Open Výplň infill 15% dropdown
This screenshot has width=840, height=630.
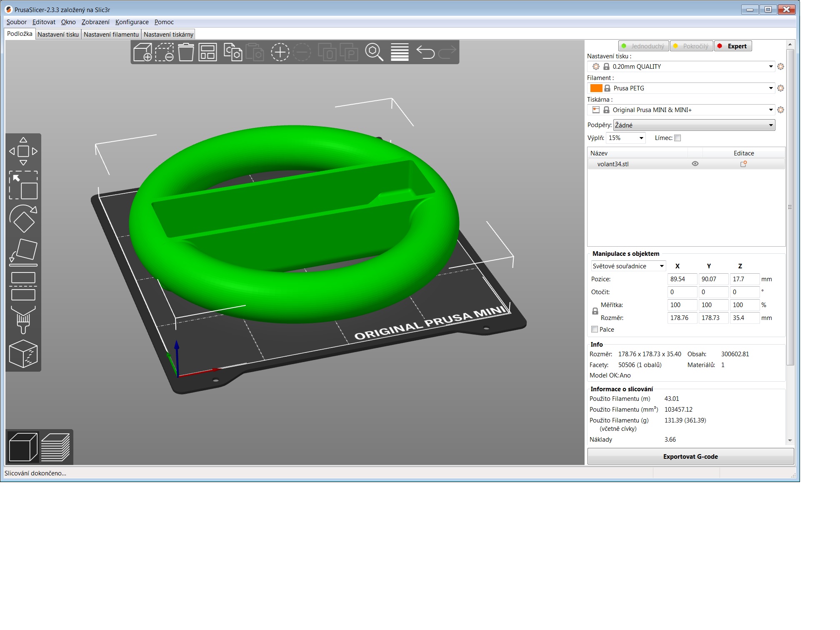[x=625, y=138]
